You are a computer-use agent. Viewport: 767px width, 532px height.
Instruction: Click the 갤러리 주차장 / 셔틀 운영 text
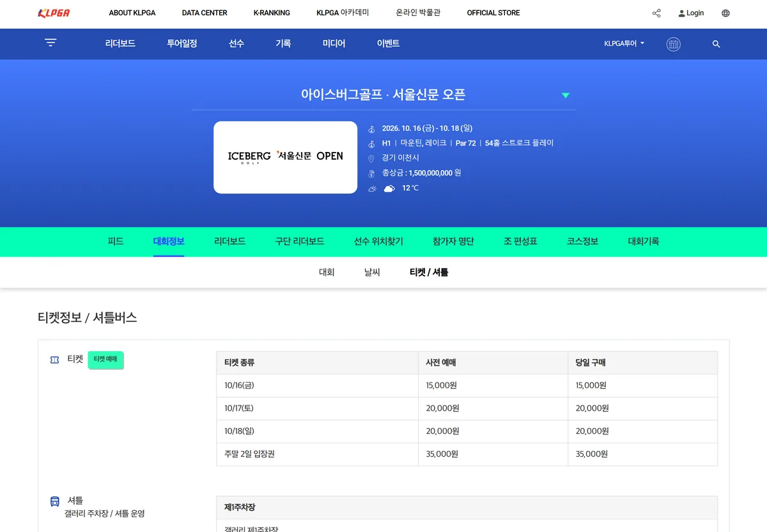click(104, 513)
